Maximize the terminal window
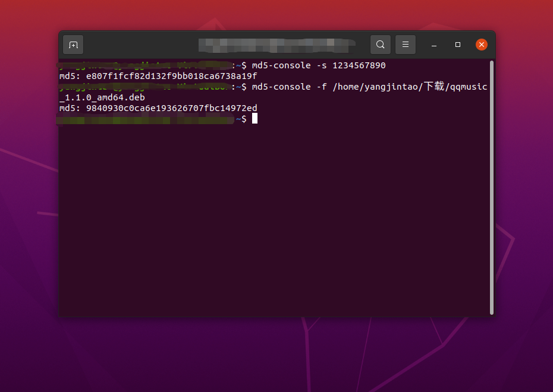 pos(457,45)
